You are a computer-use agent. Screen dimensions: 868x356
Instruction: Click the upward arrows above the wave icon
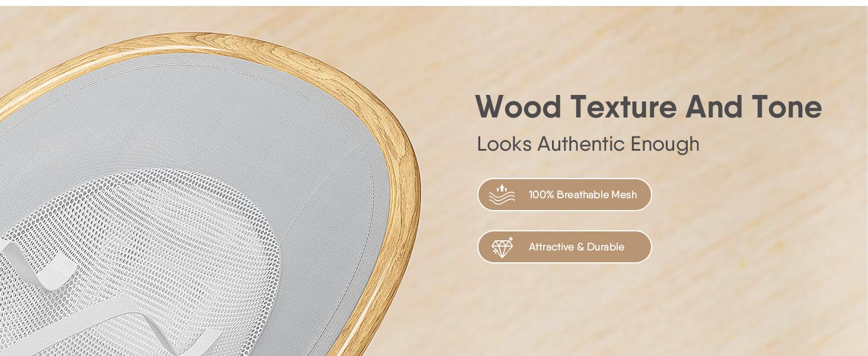[502, 187]
